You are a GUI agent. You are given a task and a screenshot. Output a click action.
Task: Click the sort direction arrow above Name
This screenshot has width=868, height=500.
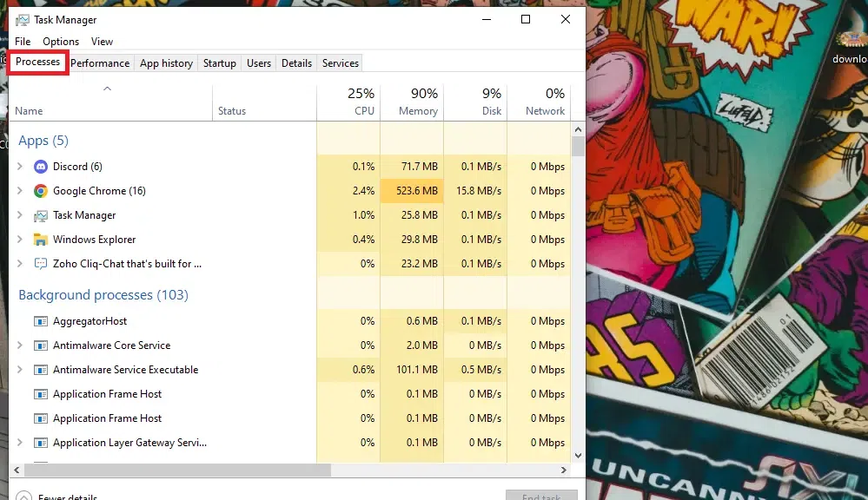108,89
